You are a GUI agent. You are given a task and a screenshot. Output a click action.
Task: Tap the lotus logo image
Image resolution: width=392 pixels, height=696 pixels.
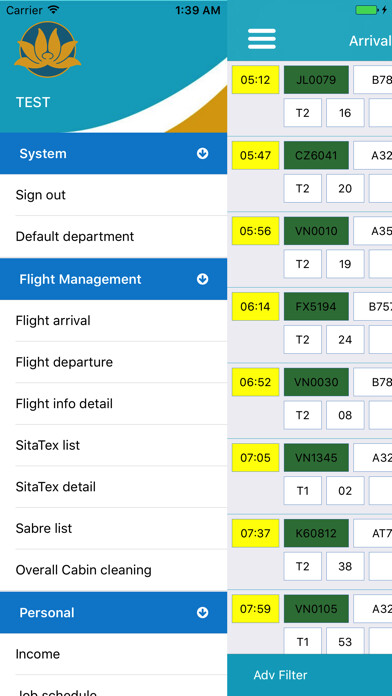coord(48,50)
